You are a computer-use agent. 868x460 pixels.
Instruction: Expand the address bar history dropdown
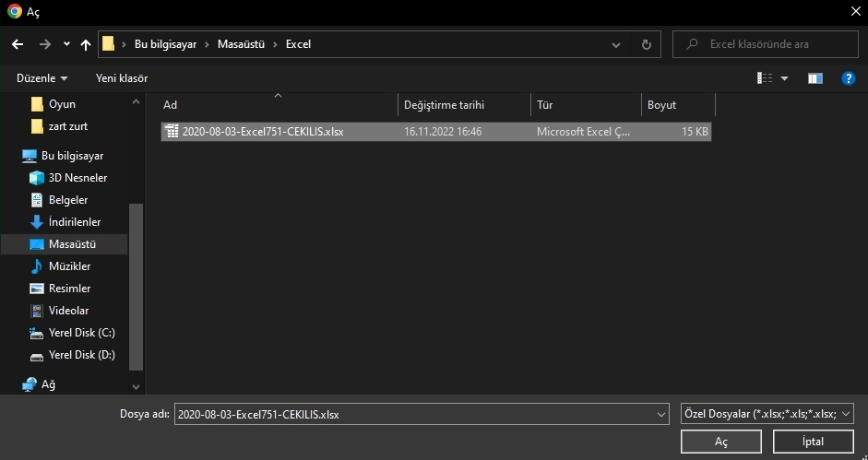pyautogui.click(x=616, y=44)
